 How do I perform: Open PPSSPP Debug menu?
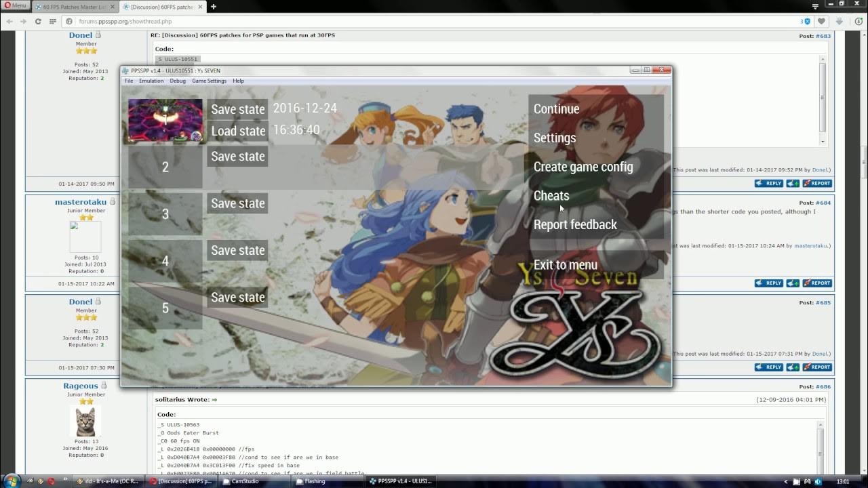tap(178, 81)
